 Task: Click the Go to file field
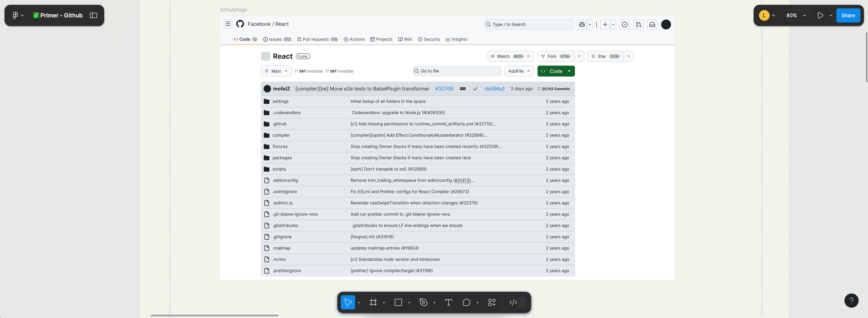tap(457, 71)
